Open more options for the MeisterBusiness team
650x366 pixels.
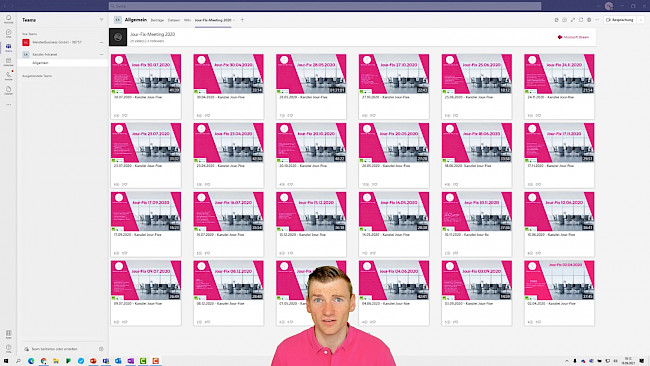click(x=101, y=42)
